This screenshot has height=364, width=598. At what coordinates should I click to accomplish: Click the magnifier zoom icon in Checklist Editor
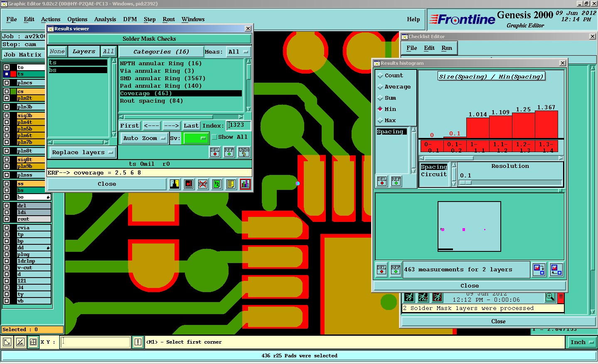[x=550, y=297]
